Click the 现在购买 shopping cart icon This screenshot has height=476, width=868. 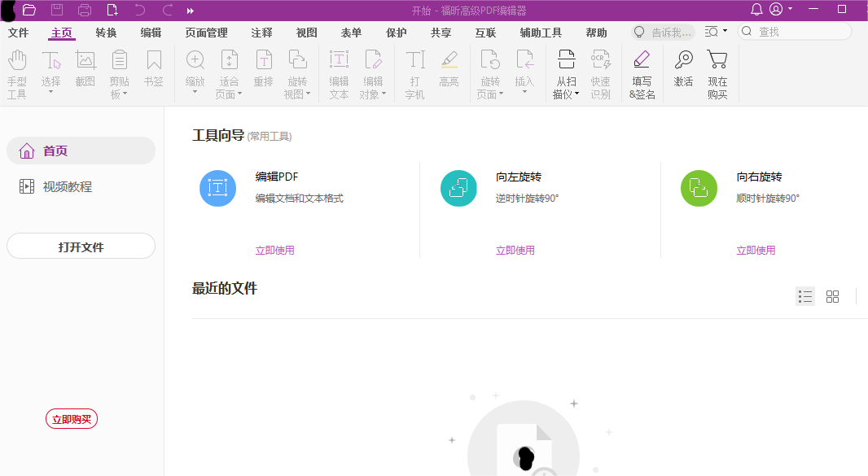pos(717,73)
